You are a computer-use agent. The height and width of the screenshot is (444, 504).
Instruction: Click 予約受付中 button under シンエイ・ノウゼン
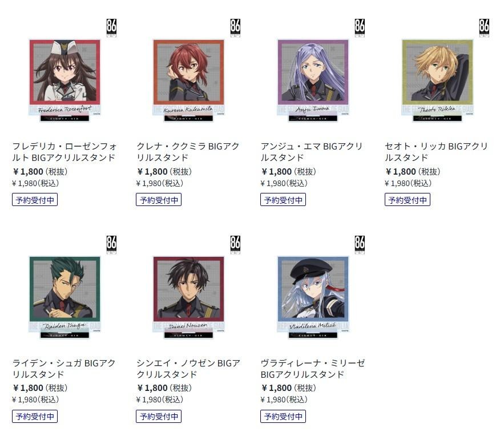[x=159, y=417]
